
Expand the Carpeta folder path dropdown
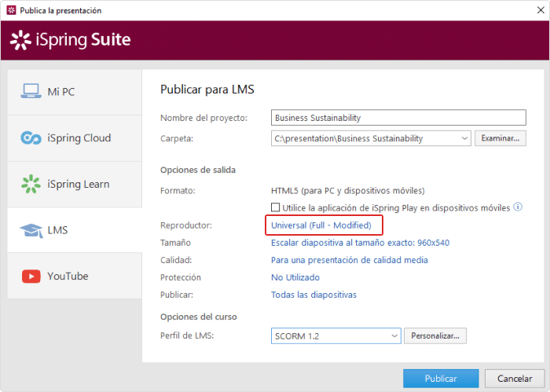click(464, 138)
